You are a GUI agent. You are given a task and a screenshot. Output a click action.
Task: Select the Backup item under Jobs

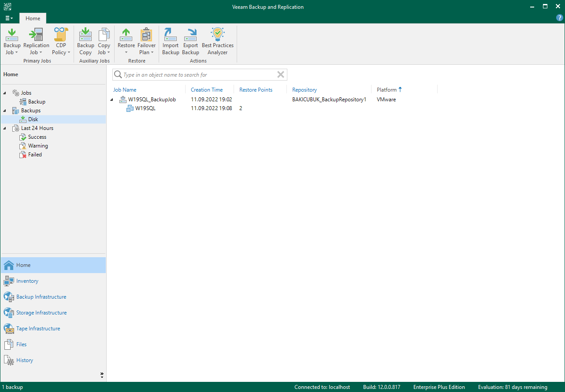pyautogui.click(x=37, y=102)
